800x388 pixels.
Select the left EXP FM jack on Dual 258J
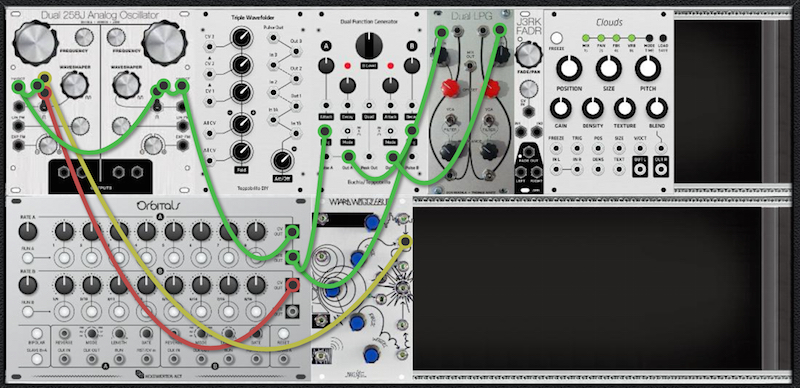pos(19,145)
